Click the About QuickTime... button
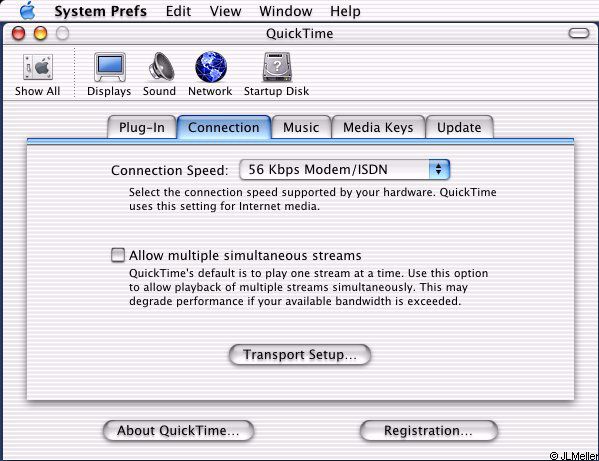The width and height of the screenshot is (599, 461). point(178,430)
